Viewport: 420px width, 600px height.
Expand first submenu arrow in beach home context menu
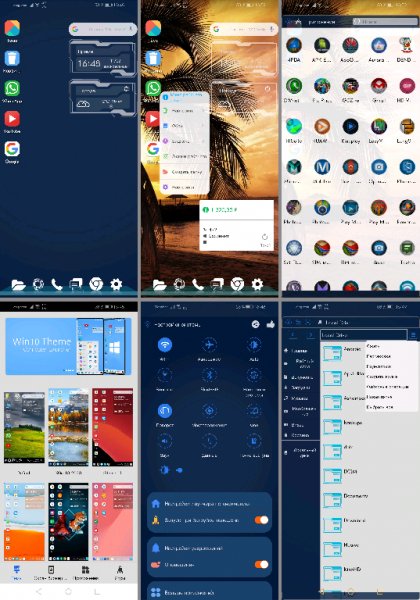click(203, 111)
